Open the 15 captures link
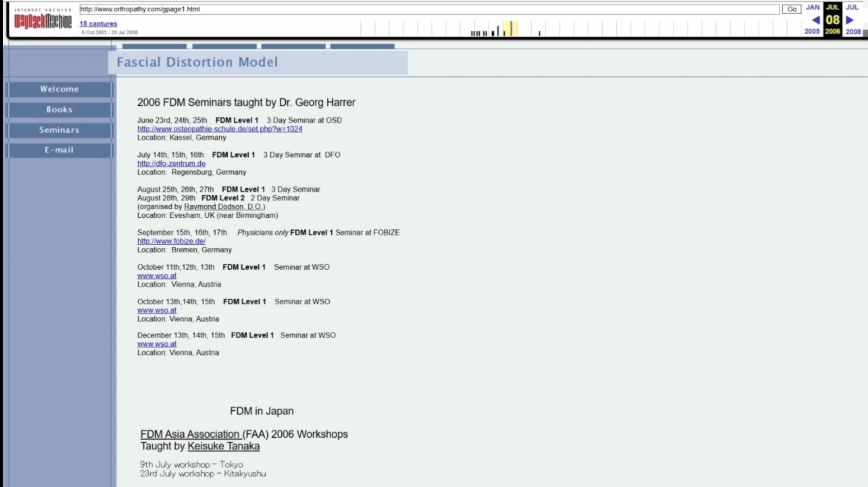This screenshot has height=487, width=868. click(x=98, y=23)
